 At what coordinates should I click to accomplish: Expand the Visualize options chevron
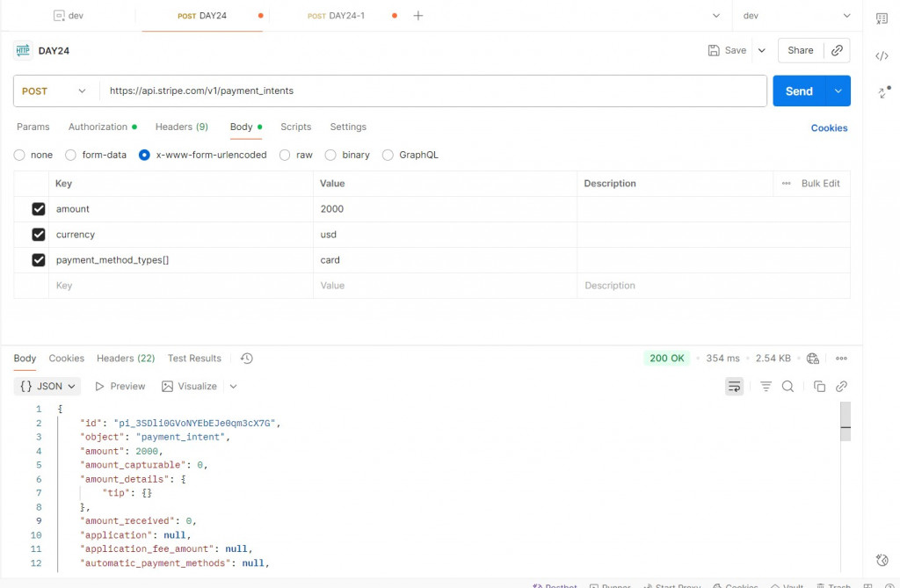[234, 387]
